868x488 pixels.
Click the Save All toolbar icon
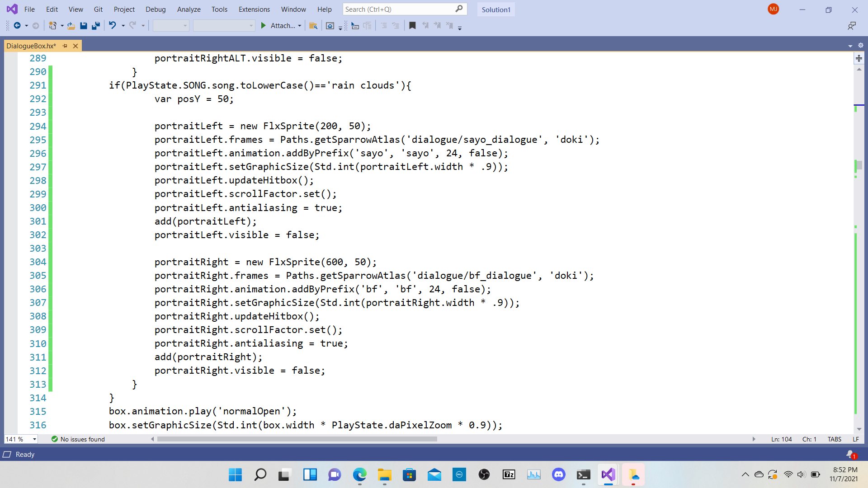click(95, 25)
